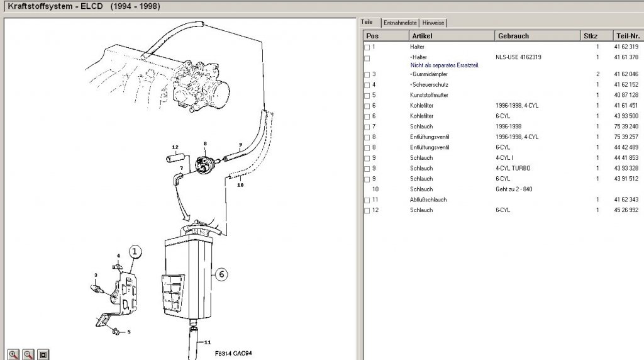Tick the Gummidämpfer row checkbox

point(367,75)
